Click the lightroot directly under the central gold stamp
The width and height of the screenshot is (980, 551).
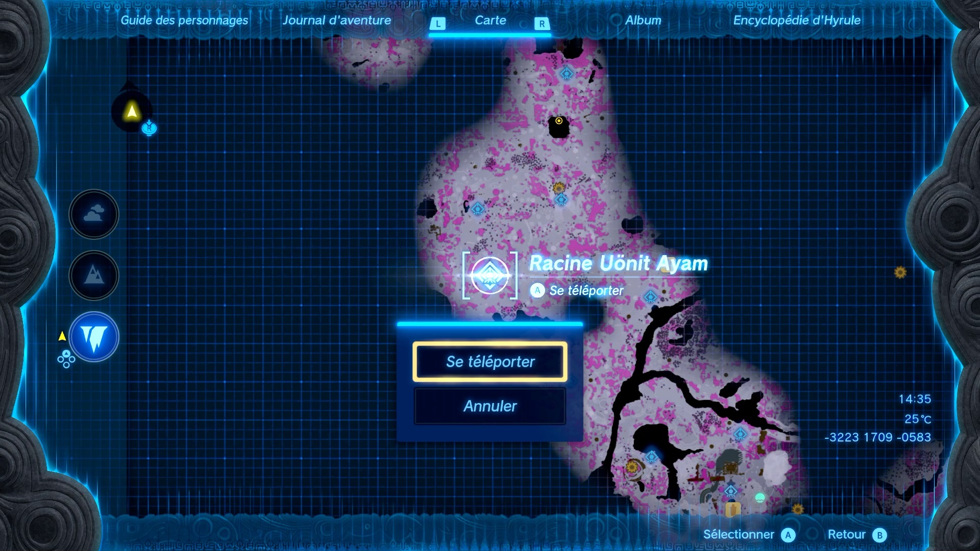(x=561, y=199)
